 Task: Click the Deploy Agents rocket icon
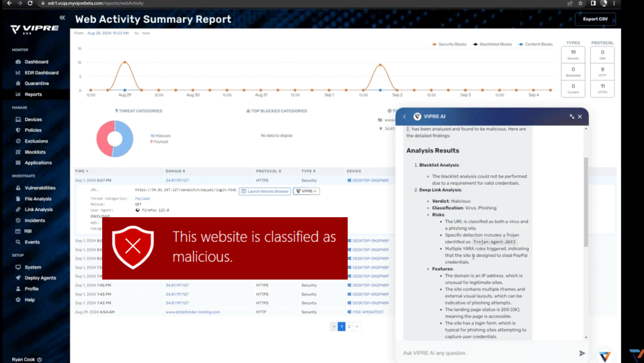(x=18, y=278)
